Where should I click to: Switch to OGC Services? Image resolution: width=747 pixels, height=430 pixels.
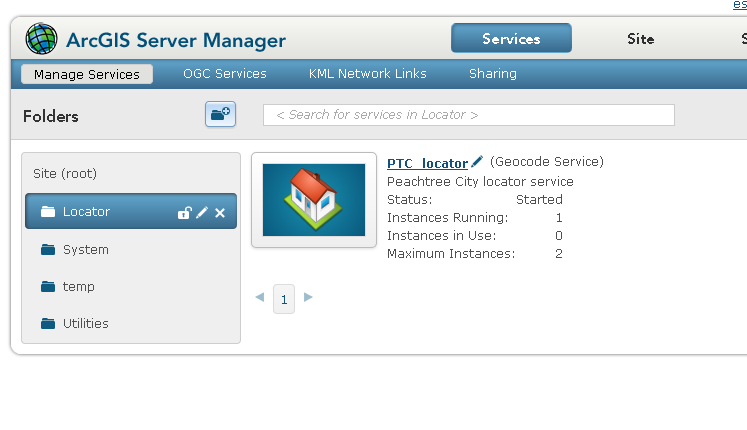point(225,73)
